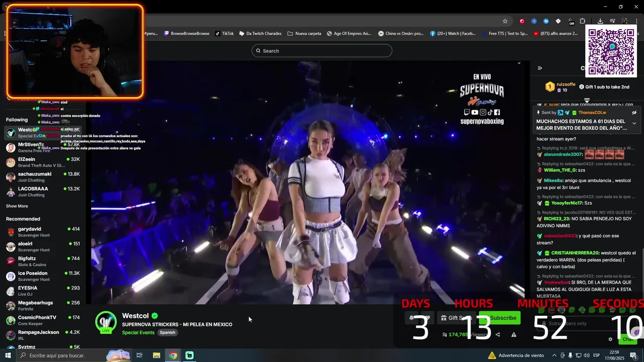Open Chrome media controls icon
The width and height of the screenshot is (644, 362).
[612, 21]
